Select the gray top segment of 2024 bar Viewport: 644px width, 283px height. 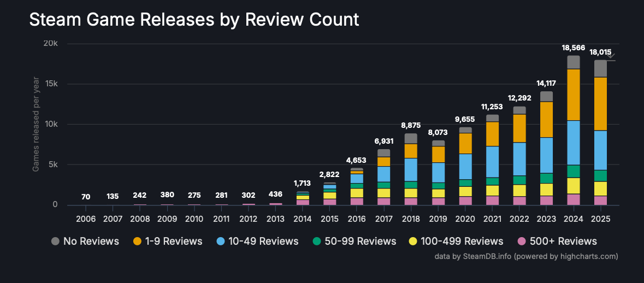573,62
